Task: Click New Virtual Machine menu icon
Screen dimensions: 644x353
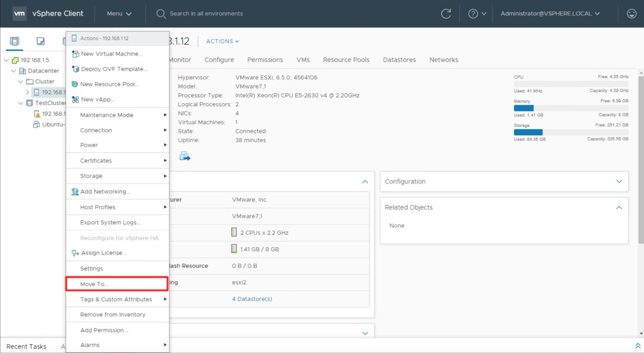Action: 75,54
